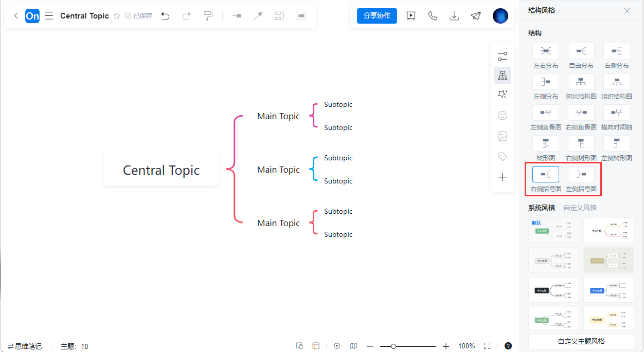Redo the previous action
Screen dimensions: 644x352
[x=187, y=16]
